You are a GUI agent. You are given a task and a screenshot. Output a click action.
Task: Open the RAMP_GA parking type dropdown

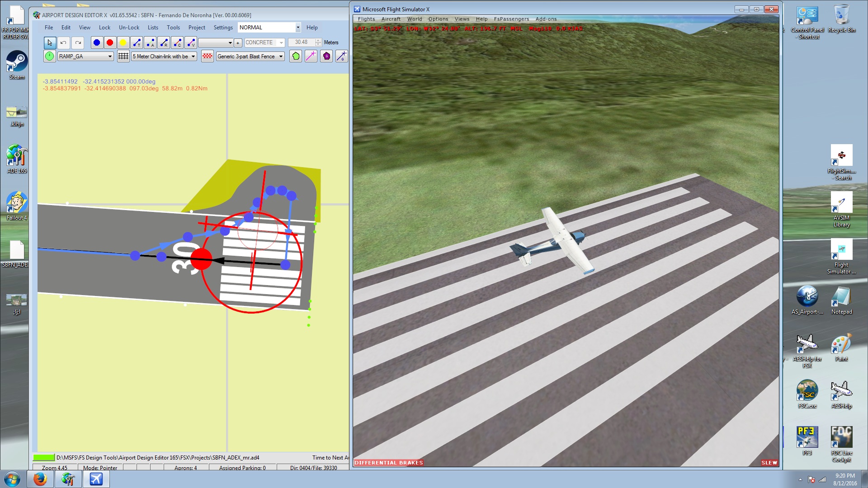pos(109,56)
